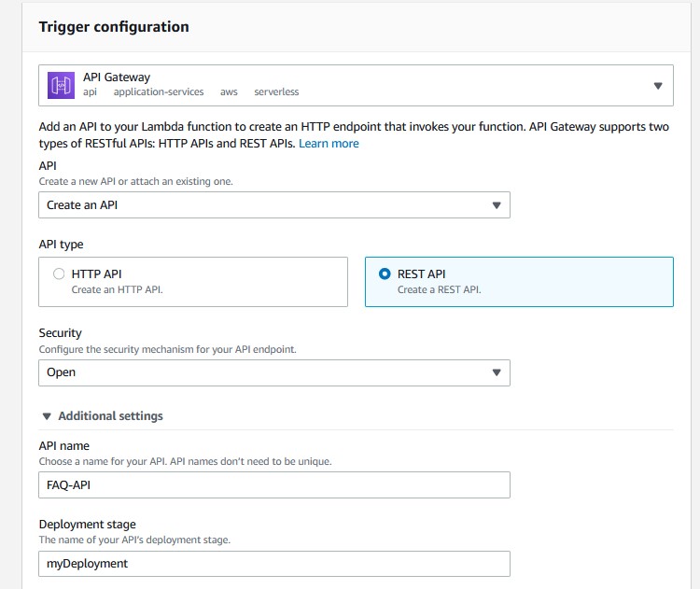
Task: Select the HTTP API radio button
Action: pyautogui.click(x=59, y=273)
